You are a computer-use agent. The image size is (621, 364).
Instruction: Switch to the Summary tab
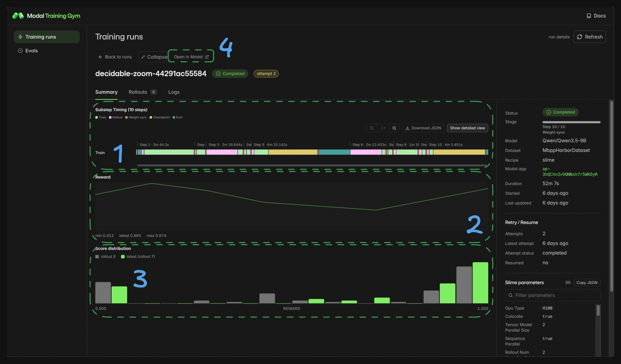coord(106,92)
